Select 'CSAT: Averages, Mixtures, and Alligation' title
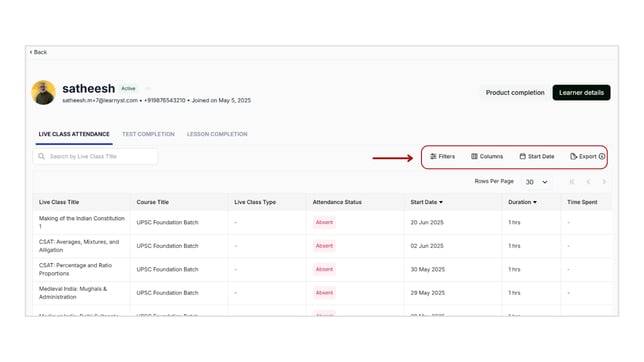Viewport: 644px width, 362px height. 79,246
